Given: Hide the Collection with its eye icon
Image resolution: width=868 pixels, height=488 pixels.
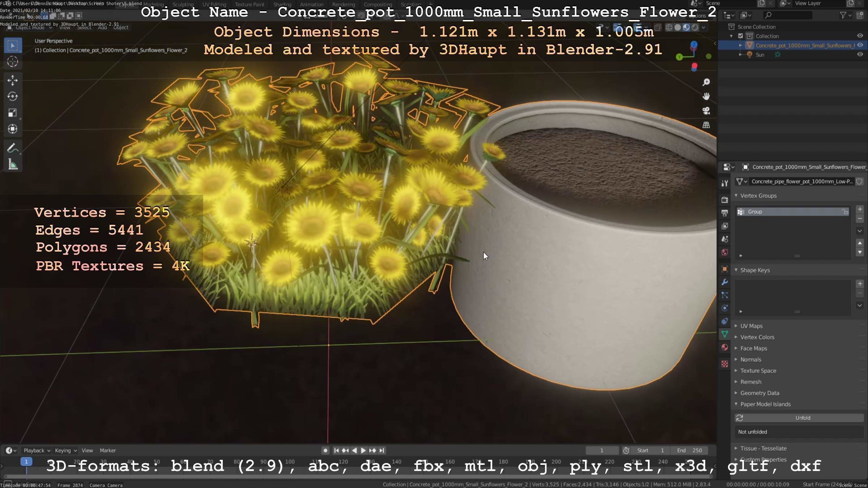Looking at the screenshot, I should coord(860,36).
